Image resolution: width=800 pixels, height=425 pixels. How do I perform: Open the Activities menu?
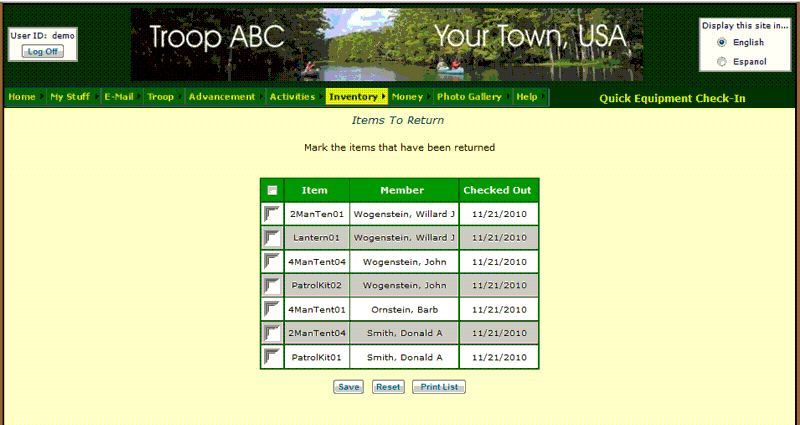[296, 96]
